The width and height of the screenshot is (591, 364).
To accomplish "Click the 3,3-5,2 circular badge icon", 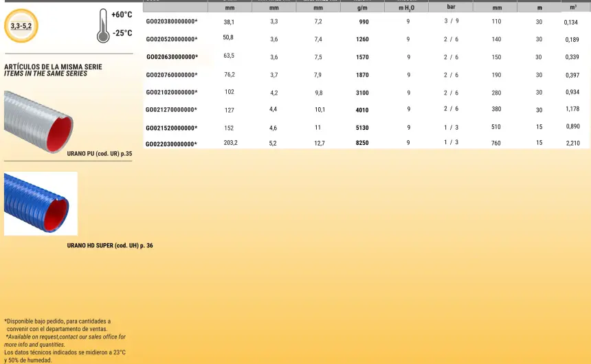I will coord(21,26).
